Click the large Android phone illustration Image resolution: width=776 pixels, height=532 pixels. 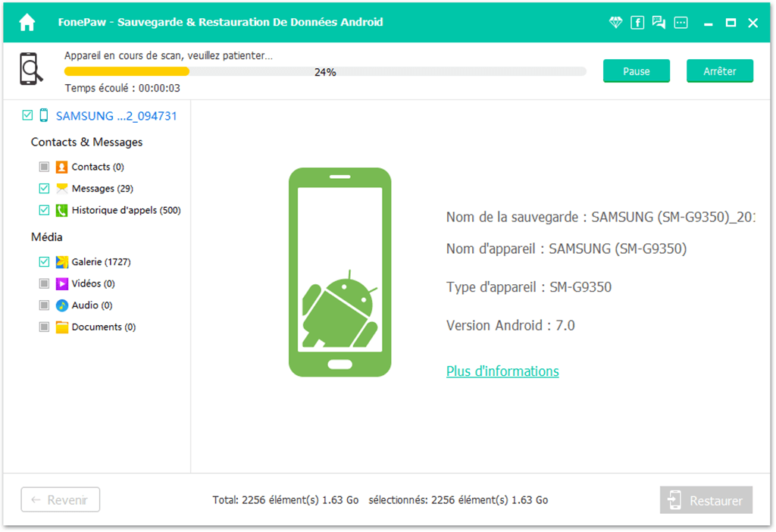(340, 272)
